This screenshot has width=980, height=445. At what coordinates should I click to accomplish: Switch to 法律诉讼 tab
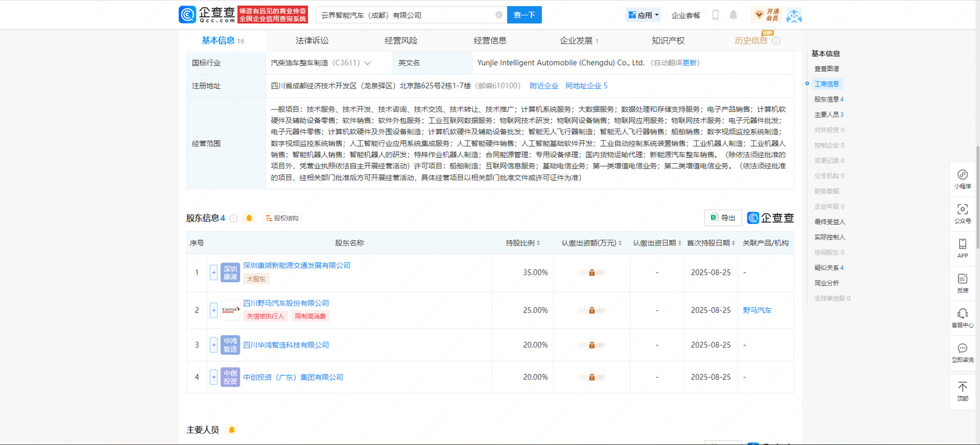point(312,41)
